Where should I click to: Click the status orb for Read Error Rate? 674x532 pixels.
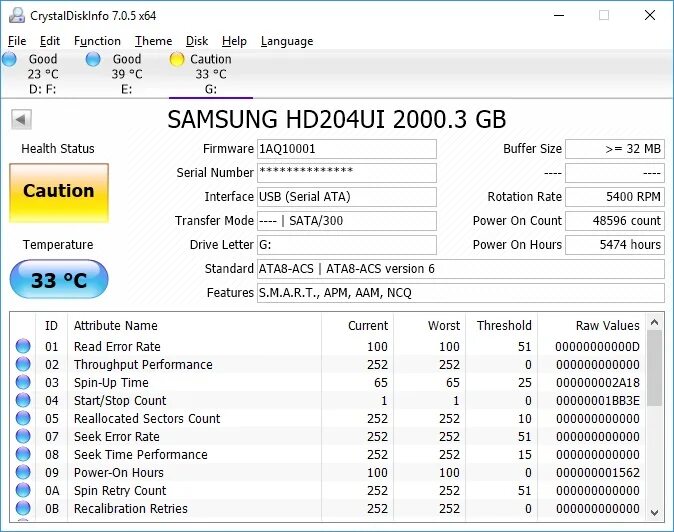point(23,346)
